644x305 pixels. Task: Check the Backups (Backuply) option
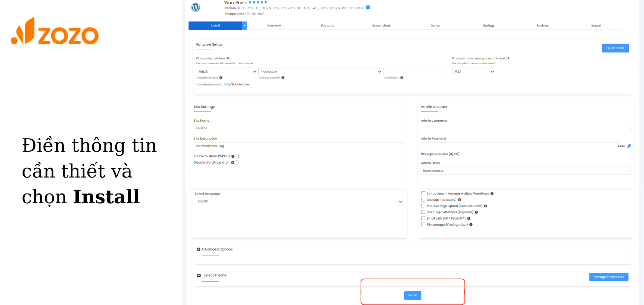coord(423,200)
